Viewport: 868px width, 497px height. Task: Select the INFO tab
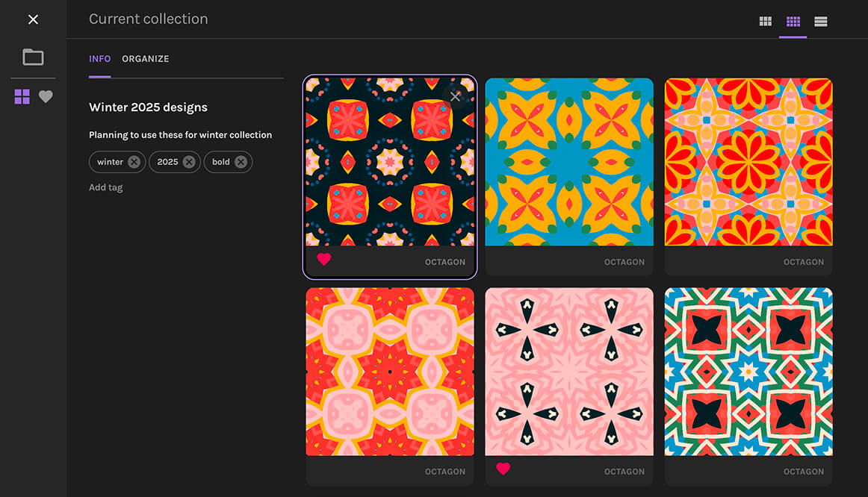point(99,58)
